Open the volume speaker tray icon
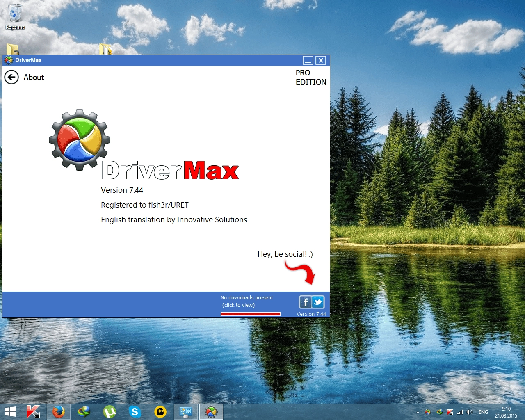Image resolution: width=525 pixels, height=420 pixels. pos(470,412)
